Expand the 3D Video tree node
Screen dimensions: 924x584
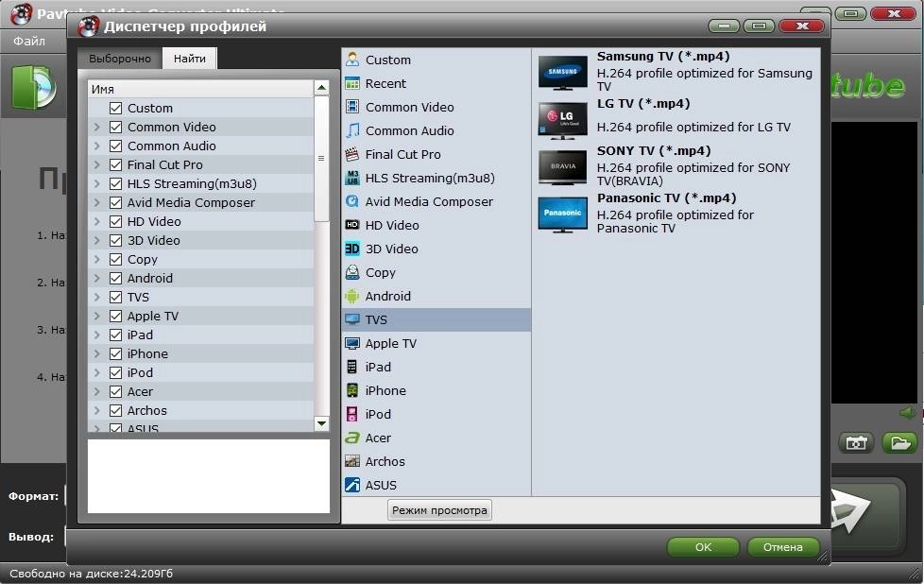(97, 240)
